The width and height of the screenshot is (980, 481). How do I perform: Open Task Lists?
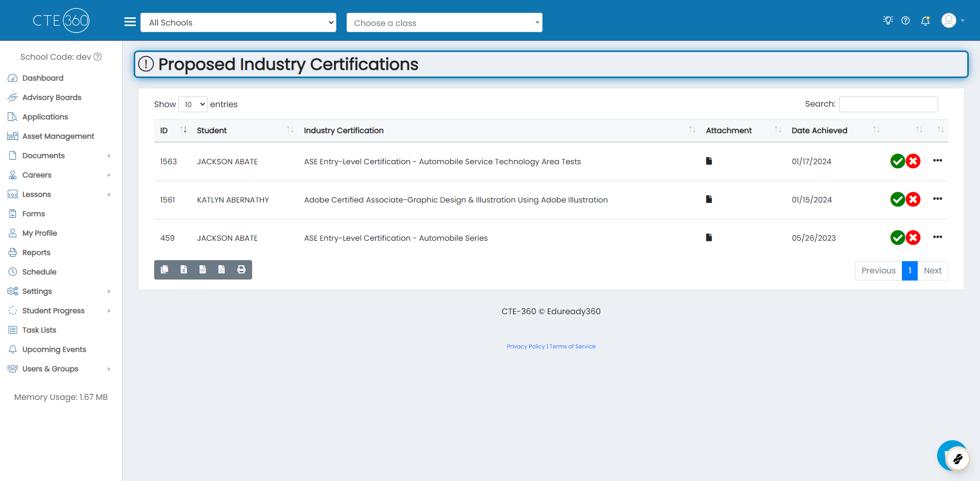click(39, 330)
